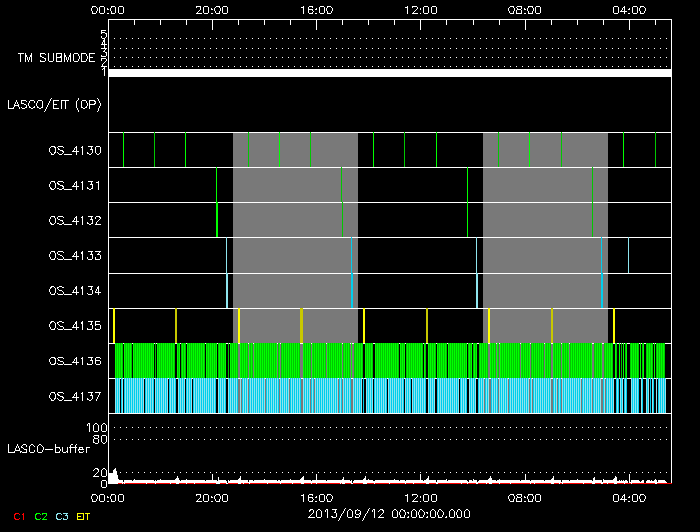Click the 08:00 tick on bottom axis

click(x=525, y=497)
